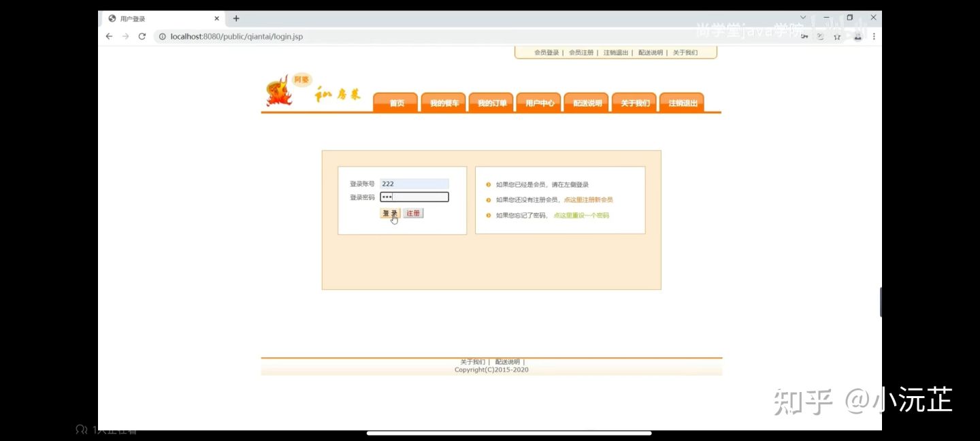Restore down the Chrome window
Screen dimensions: 980x441
coord(850,18)
